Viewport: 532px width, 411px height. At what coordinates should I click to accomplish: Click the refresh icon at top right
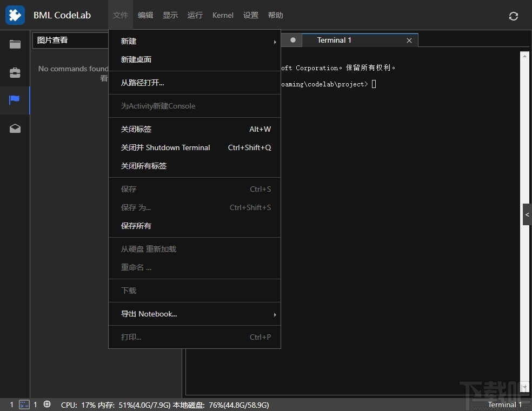pyautogui.click(x=513, y=16)
